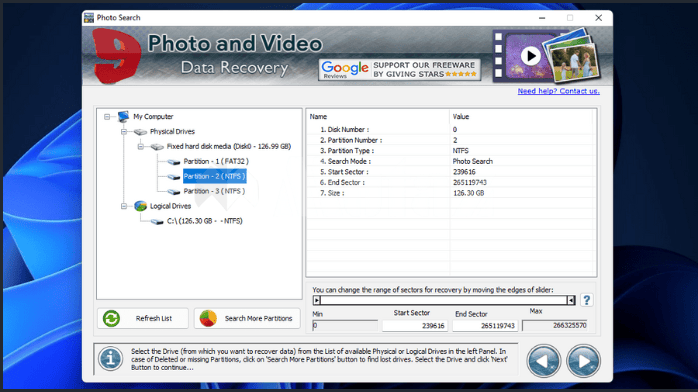698x392 pixels.
Task: Open the question mark help for slider
Action: (587, 300)
